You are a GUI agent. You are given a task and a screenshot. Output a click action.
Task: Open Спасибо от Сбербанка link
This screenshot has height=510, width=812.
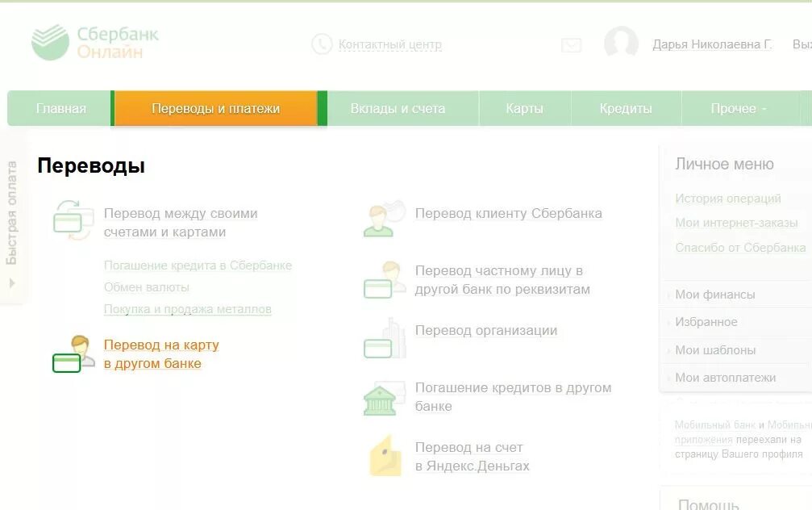tap(740, 248)
